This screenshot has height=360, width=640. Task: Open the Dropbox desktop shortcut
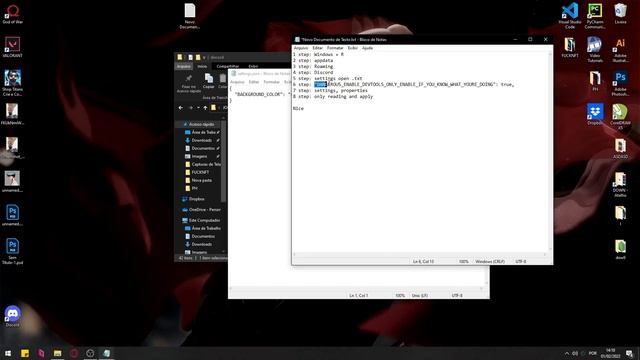[595, 115]
